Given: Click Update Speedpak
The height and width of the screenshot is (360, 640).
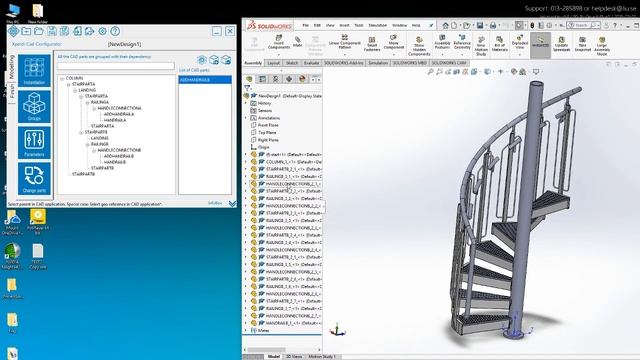Looking at the screenshot, I should 562,44.
